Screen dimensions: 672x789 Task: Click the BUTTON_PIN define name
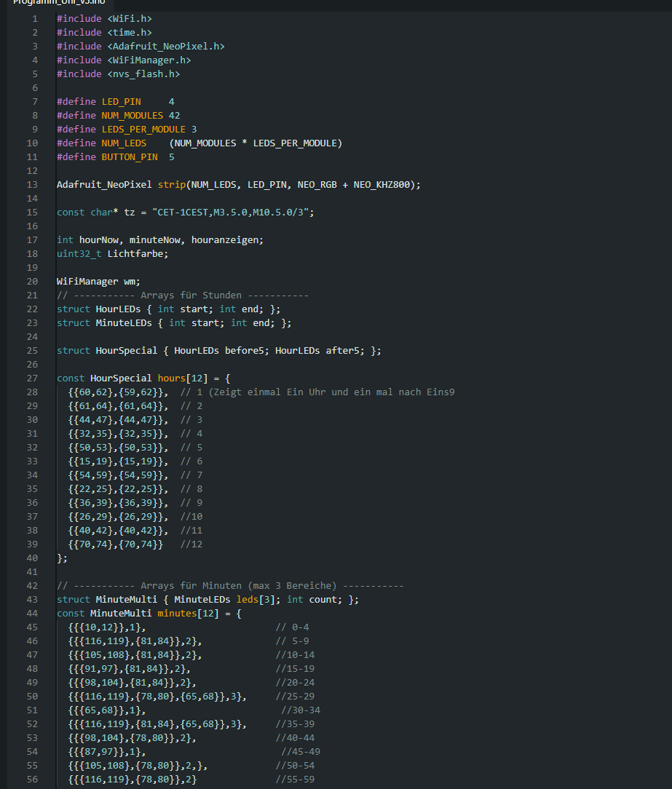[129, 157]
